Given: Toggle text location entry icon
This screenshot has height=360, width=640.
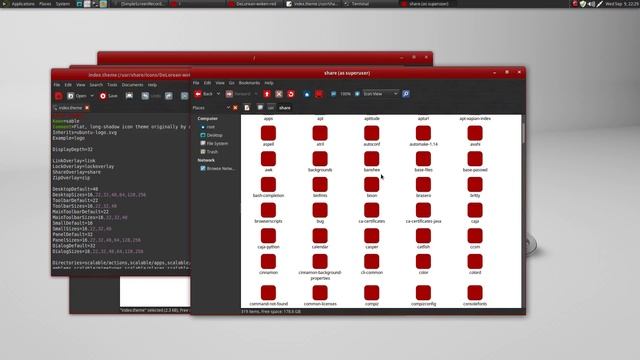Looking at the screenshot, I should click(x=247, y=108).
